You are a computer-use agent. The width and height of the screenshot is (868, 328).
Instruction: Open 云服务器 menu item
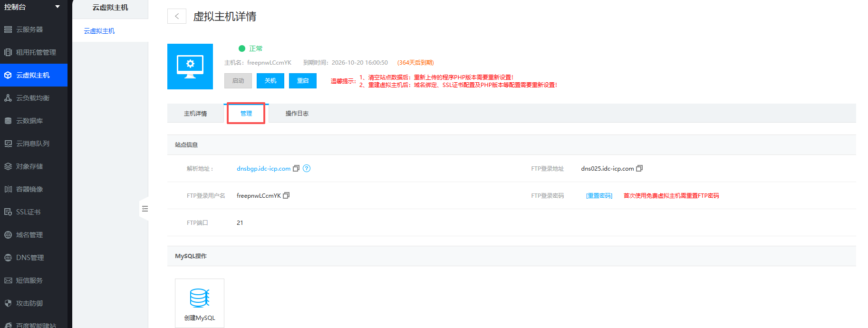(34, 29)
